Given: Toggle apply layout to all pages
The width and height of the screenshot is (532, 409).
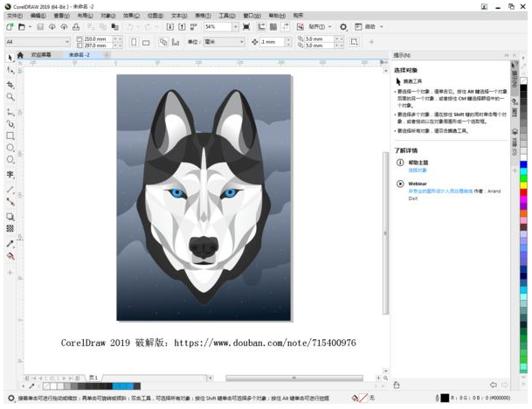Looking at the screenshot, I should tap(163, 42).
